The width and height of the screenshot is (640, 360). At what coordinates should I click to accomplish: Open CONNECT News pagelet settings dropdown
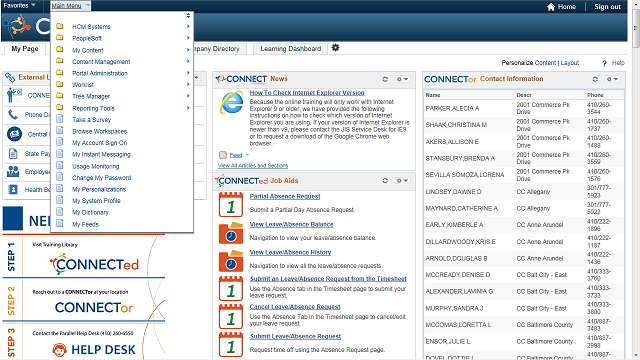pyautogui.click(x=402, y=79)
